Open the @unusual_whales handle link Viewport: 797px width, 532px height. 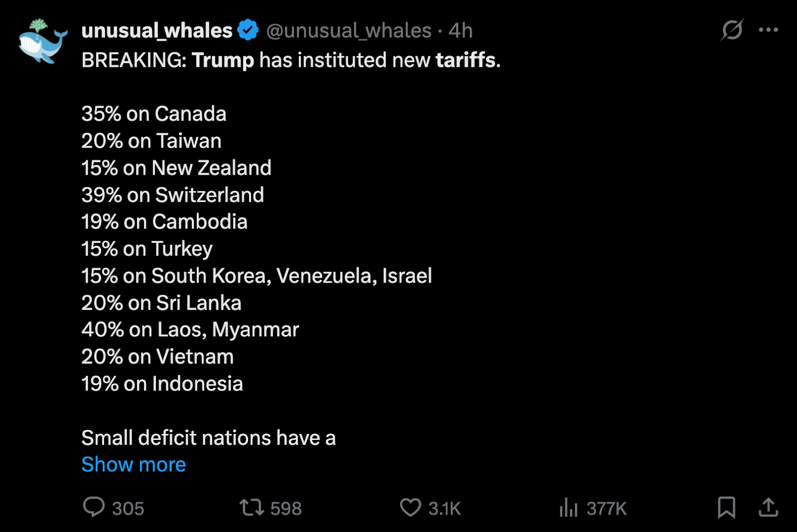click(349, 31)
